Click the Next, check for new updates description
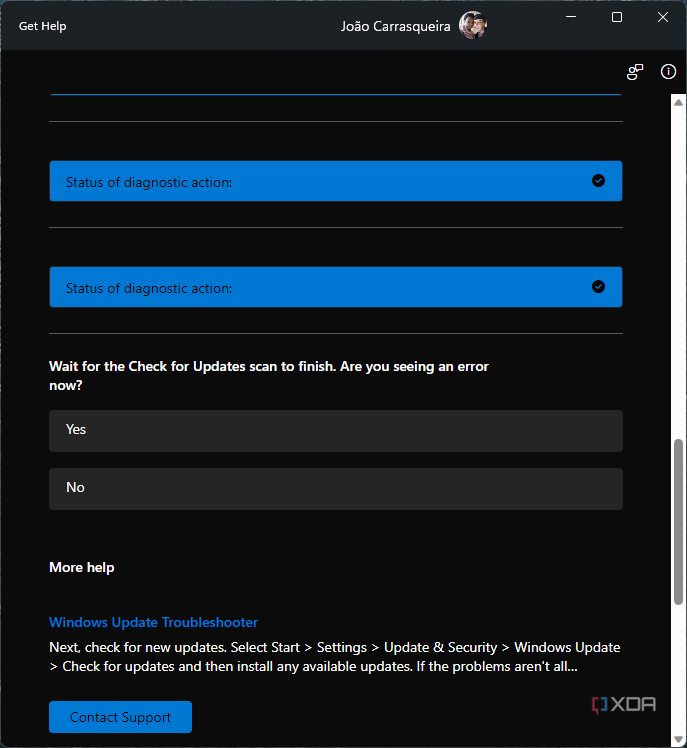Screen dimensions: 687x748 pyautogui.click(x=335, y=657)
